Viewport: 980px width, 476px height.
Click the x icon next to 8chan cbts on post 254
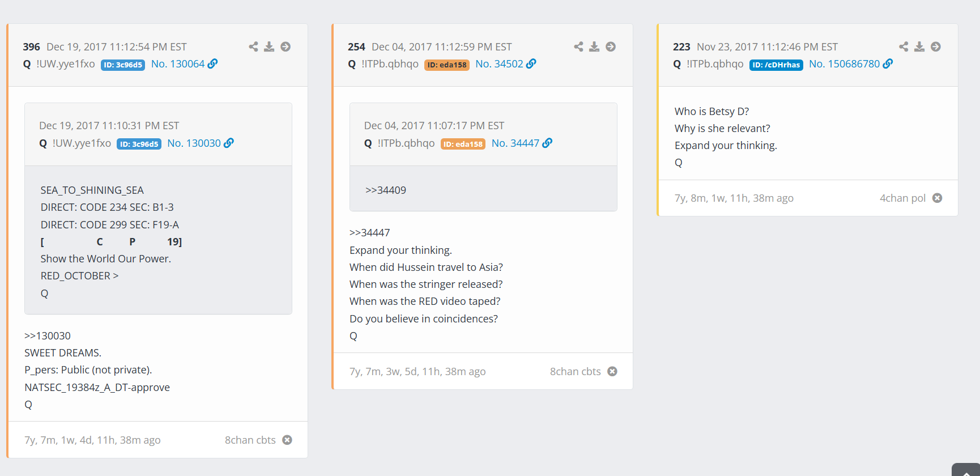(612, 371)
